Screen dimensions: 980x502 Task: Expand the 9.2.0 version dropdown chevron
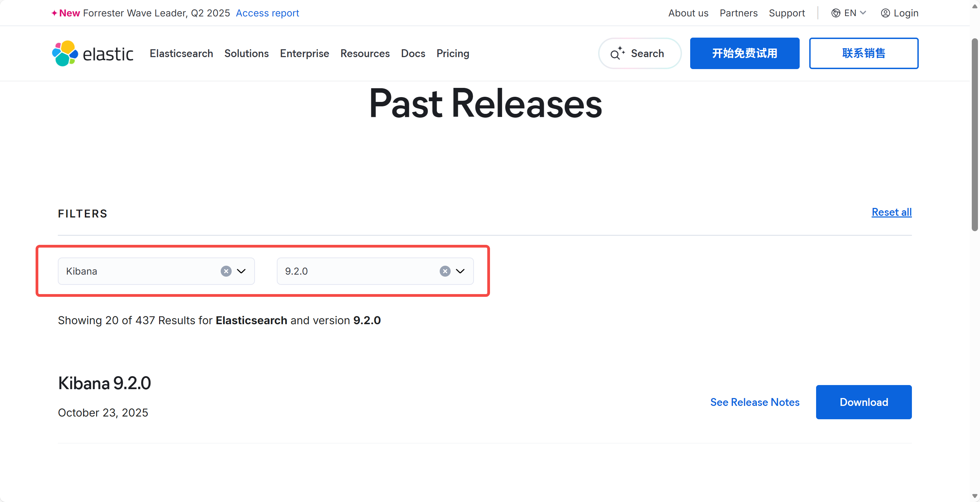click(x=460, y=271)
